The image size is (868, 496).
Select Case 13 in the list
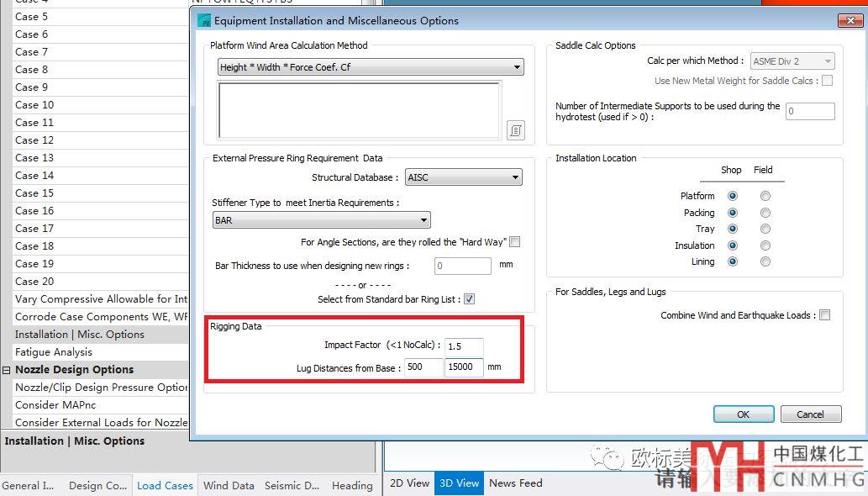click(100, 158)
